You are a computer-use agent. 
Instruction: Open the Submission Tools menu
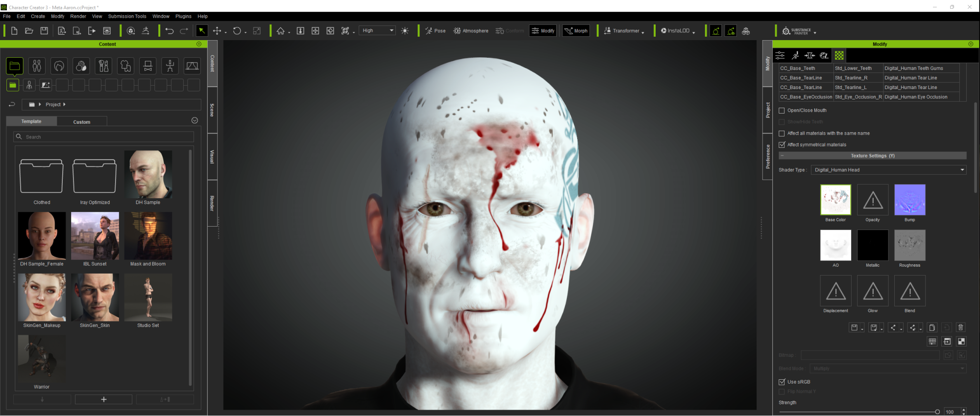click(127, 16)
